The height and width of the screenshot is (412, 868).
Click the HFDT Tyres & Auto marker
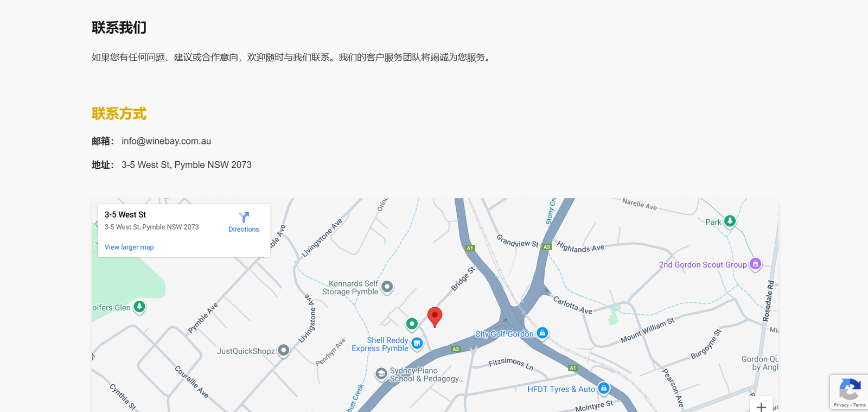(603, 388)
